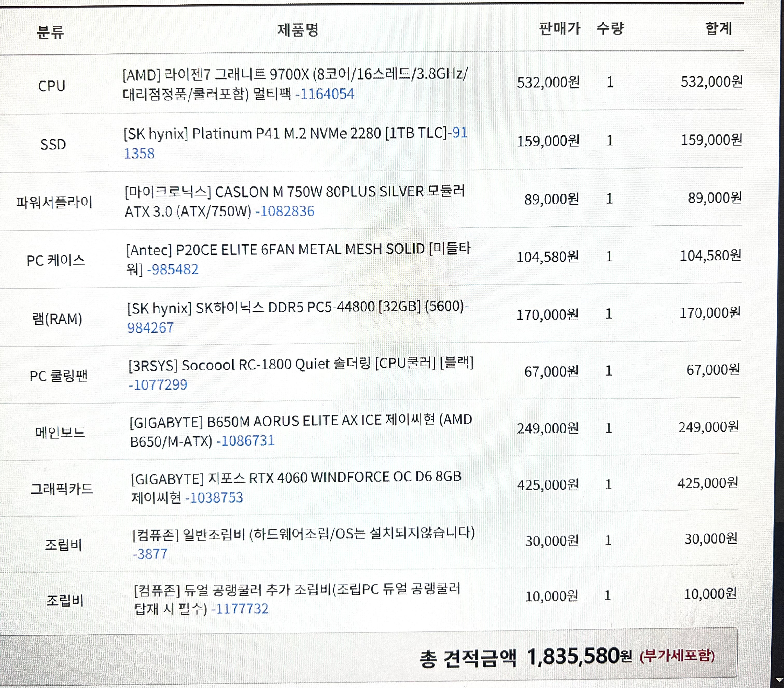Click the 합계 column header

(x=718, y=28)
